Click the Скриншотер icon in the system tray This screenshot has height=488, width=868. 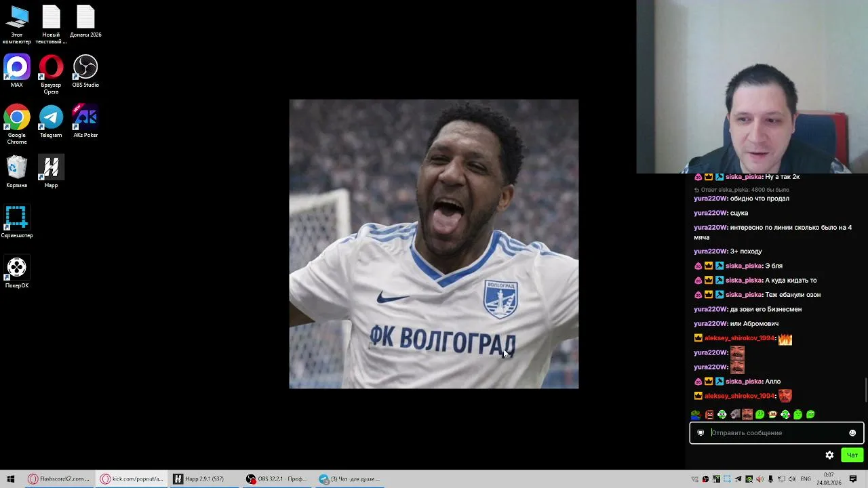[x=727, y=479]
